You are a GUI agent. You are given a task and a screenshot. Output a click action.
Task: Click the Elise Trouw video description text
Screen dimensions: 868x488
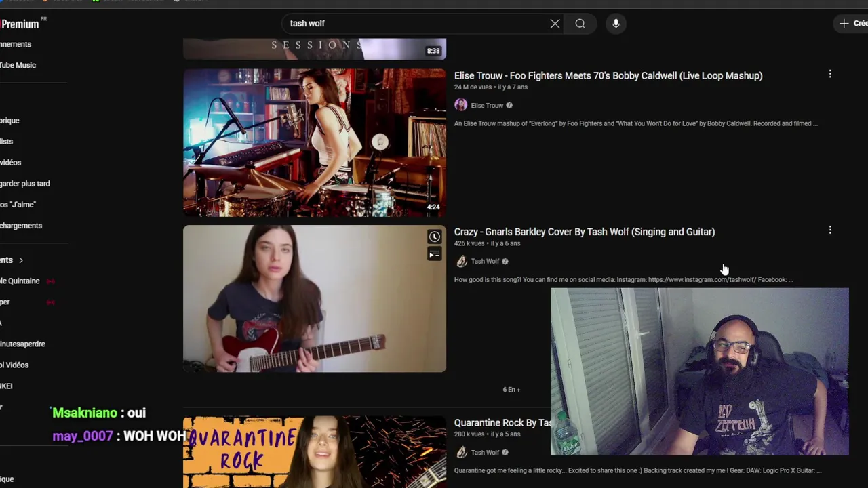pyautogui.click(x=636, y=124)
